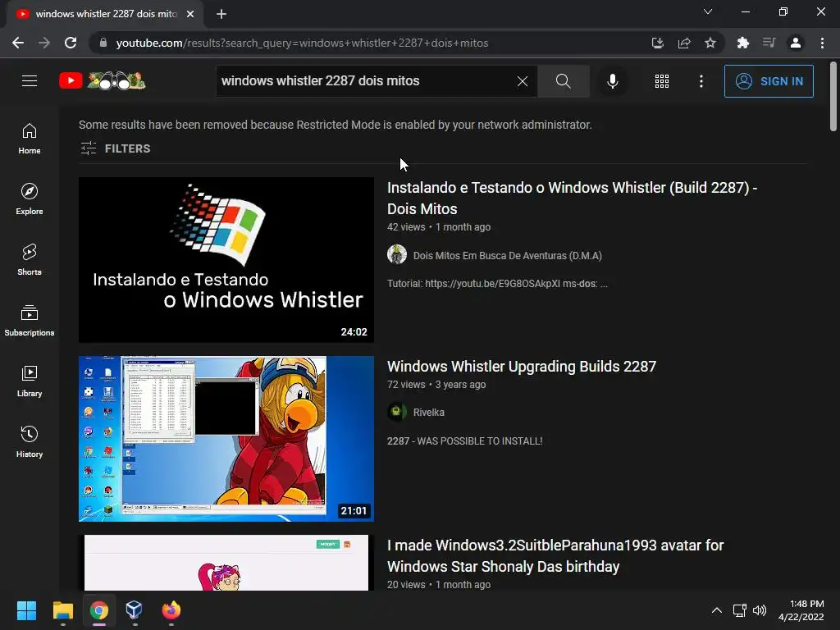Click the address bar URL
The image size is (840, 630).
point(302,43)
